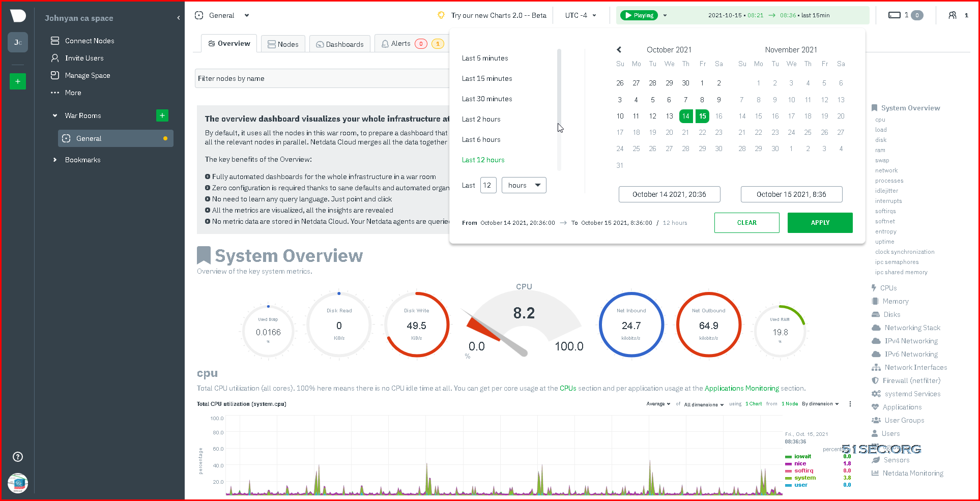Click the Applications heartbeat icon

pos(875,407)
